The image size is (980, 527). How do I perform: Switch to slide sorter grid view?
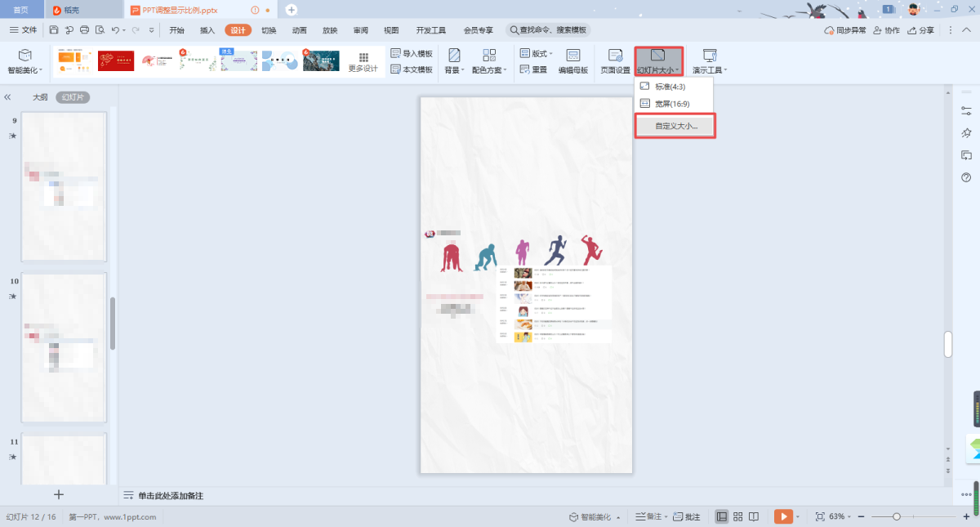tap(738, 516)
